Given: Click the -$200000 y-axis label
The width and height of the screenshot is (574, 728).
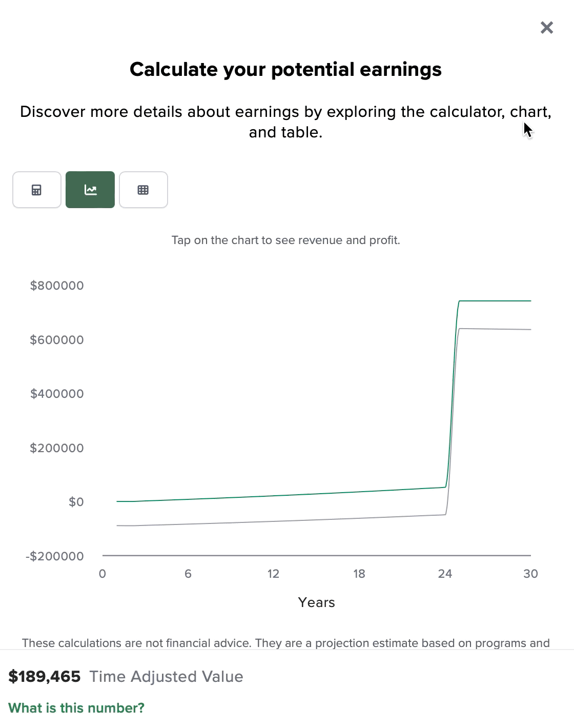Looking at the screenshot, I should (55, 556).
